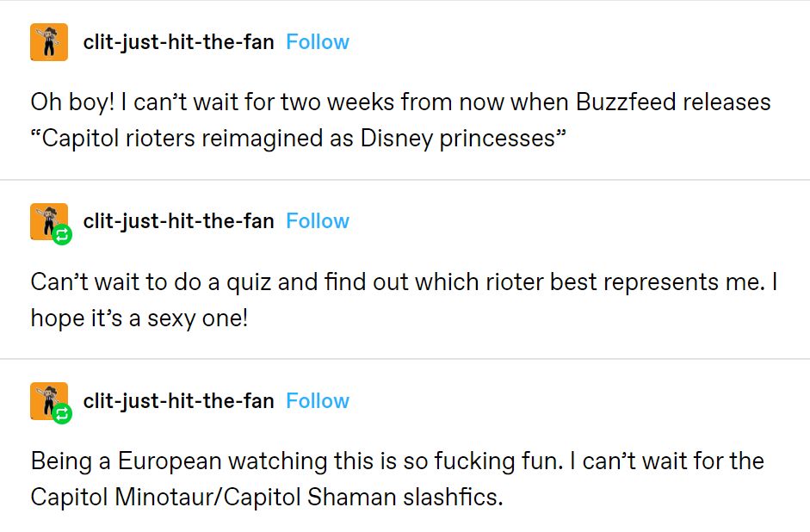
Task: Click the 'Being a European' post text
Action: click(397, 461)
